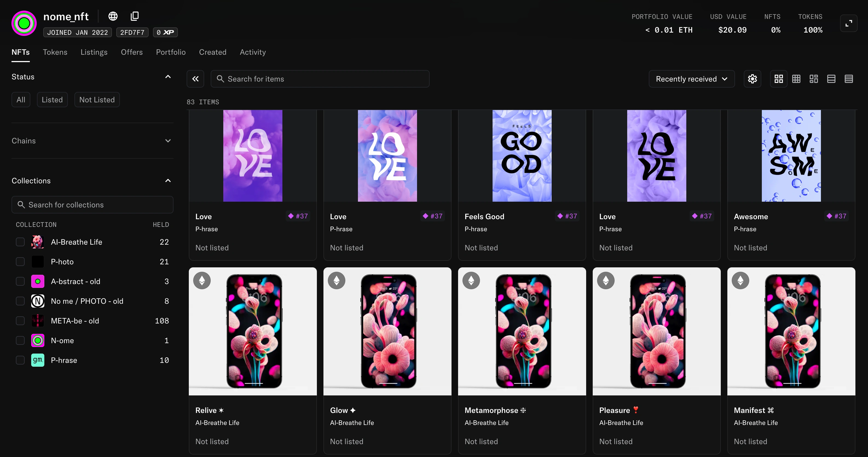The image size is (868, 457).
Task: Open the display settings gear icon
Action: [753, 79]
